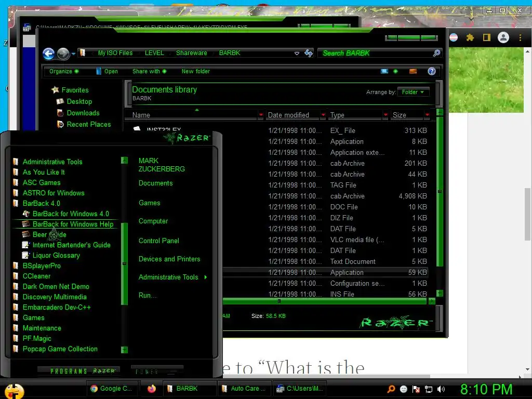The image size is (532, 399).
Task: Switch to Google Chrome taskbar button
Action: click(111, 389)
